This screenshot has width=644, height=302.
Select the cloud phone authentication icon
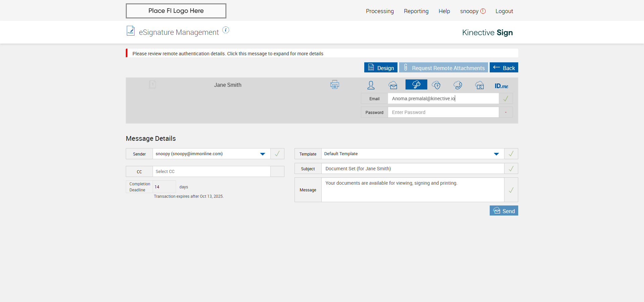(x=458, y=85)
